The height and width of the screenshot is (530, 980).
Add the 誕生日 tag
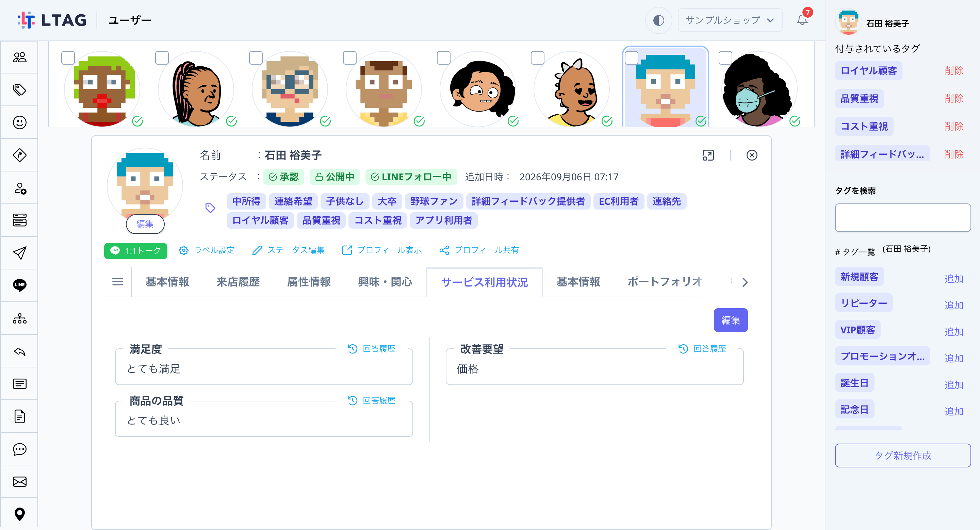click(954, 385)
